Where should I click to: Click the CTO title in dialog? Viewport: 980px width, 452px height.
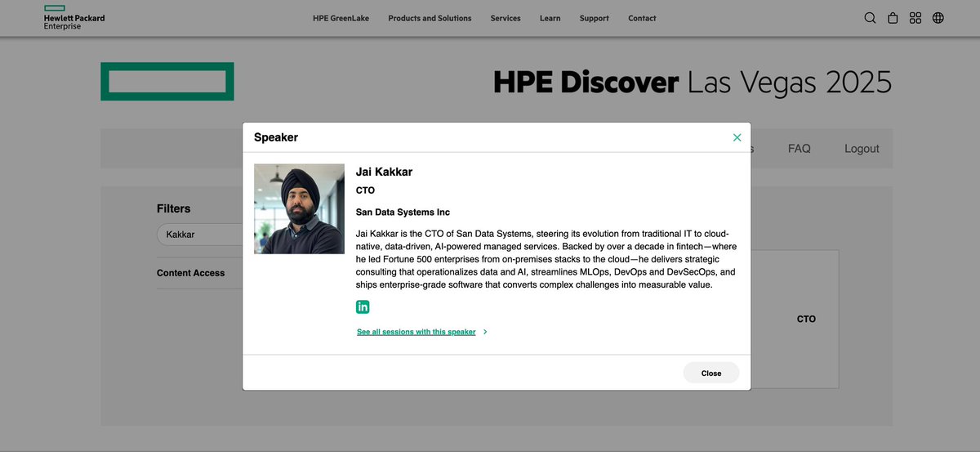click(365, 190)
